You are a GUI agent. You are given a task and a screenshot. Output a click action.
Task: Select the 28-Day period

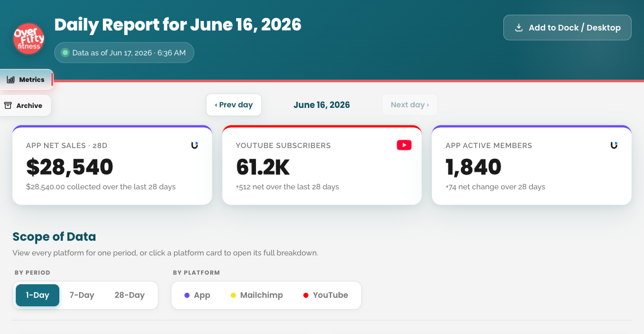(x=129, y=296)
